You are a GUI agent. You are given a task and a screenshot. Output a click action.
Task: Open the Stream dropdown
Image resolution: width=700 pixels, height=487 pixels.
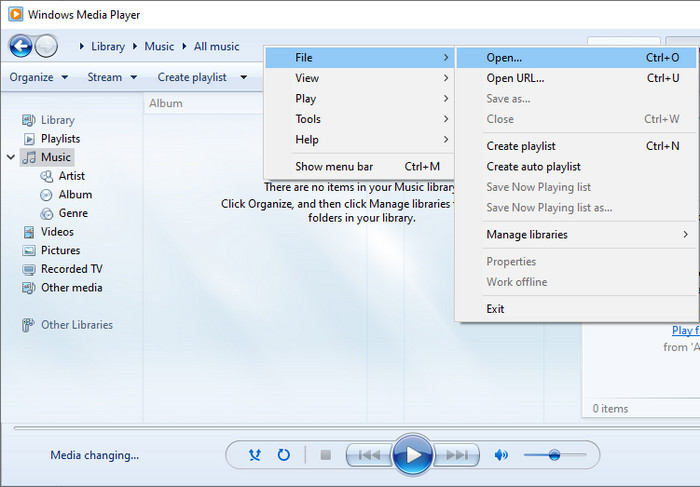[x=112, y=77]
